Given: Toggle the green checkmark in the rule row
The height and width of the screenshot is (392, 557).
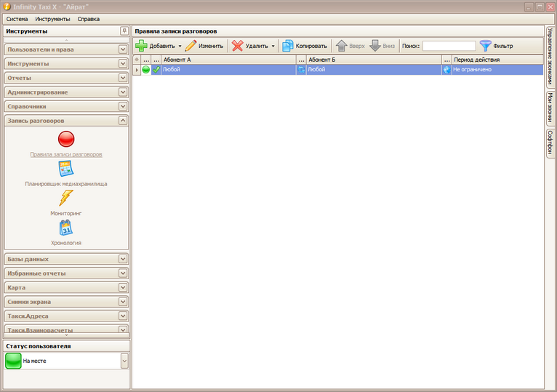Looking at the screenshot, I should (x=156, y=70).
